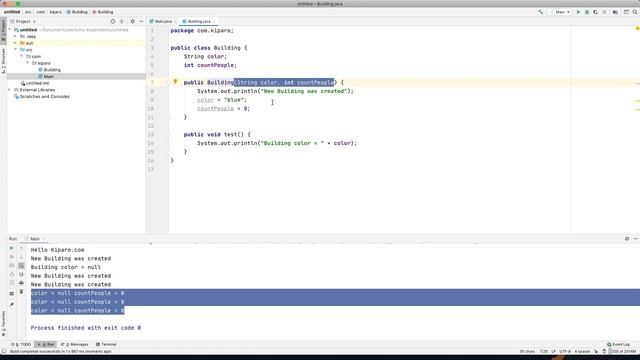The height and width of the screenshot is (360, 640).
Task: Switch to the Main.java editor tab
Action: coord(163,21)
